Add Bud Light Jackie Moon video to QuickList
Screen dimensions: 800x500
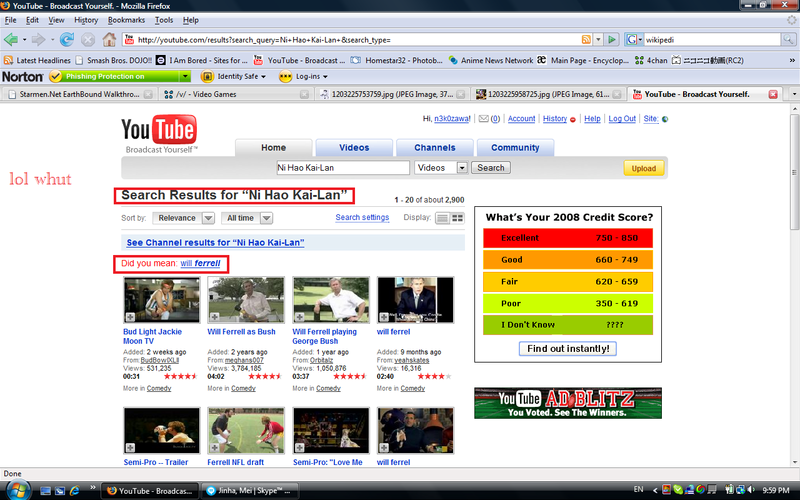[x=130, y=317]
